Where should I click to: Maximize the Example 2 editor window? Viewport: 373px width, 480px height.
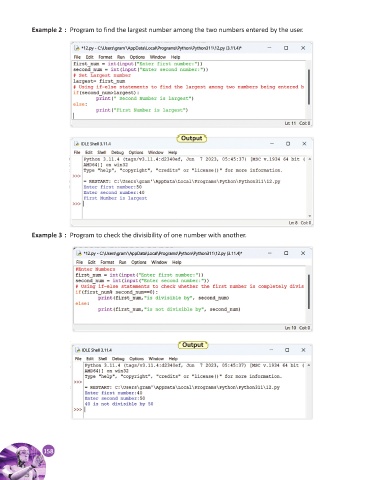click(286, 48)
